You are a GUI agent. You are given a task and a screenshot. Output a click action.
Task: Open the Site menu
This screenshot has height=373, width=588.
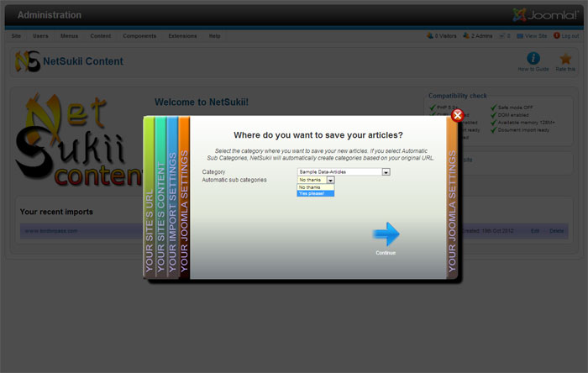(16, 36)
